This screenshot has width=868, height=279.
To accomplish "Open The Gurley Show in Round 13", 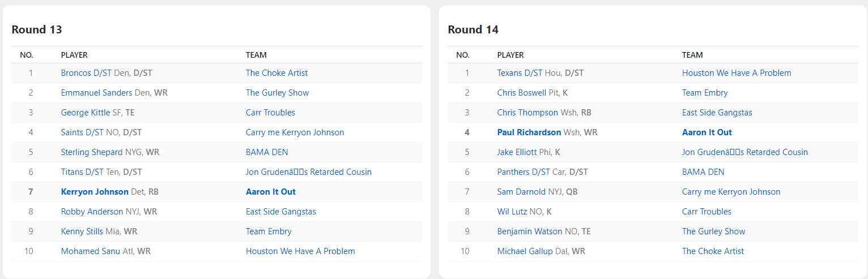I will pos(277,93).
